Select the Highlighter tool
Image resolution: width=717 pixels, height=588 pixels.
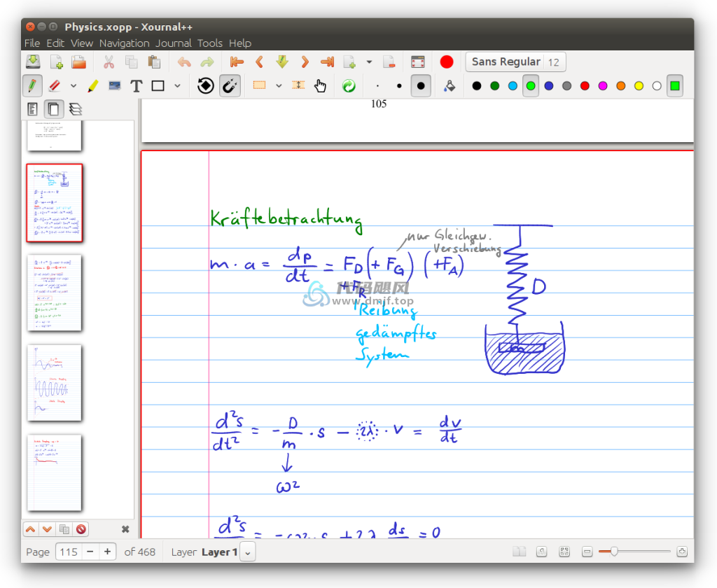click(x=93, y=86)
